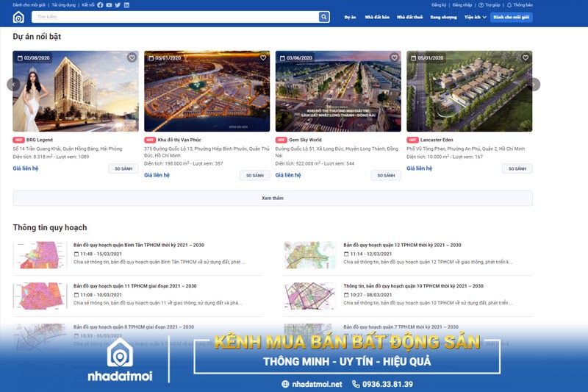Image resolution: width=588 pixels, height=392 pixels.
Task: Click Giá liên hệ under BRG Legend
Action: click(x=26, y=168)
